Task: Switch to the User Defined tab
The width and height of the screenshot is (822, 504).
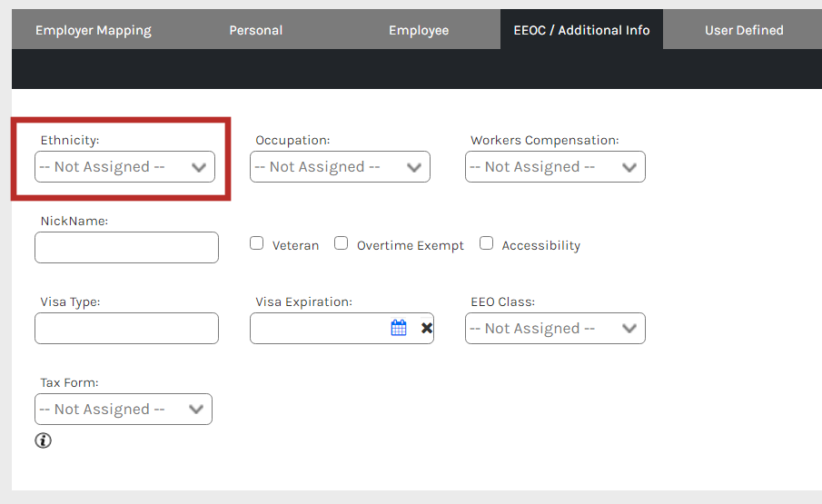Action: (x=744, y=30)
